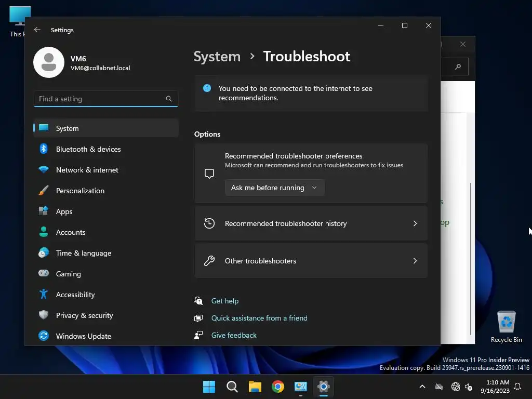
Task: Open the Windows Start menu
Action: point(209,387)
